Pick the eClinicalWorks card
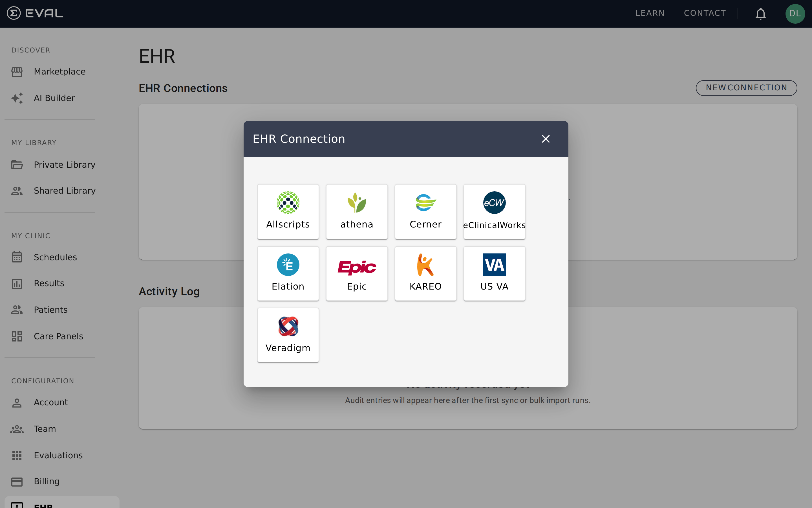The image size is (812, 508). tap(494, 212)
